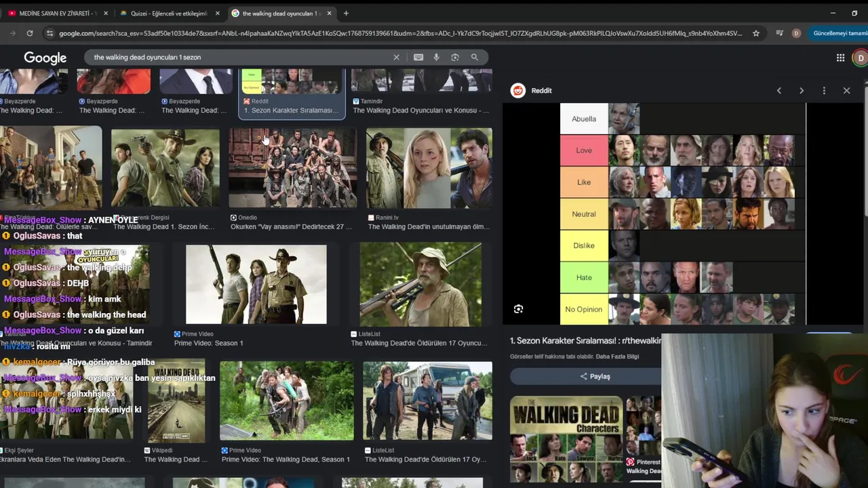Click the Güncellemeyi tamamla update button
The width and height of the screenshot is (868, 488).
[840, 33]
